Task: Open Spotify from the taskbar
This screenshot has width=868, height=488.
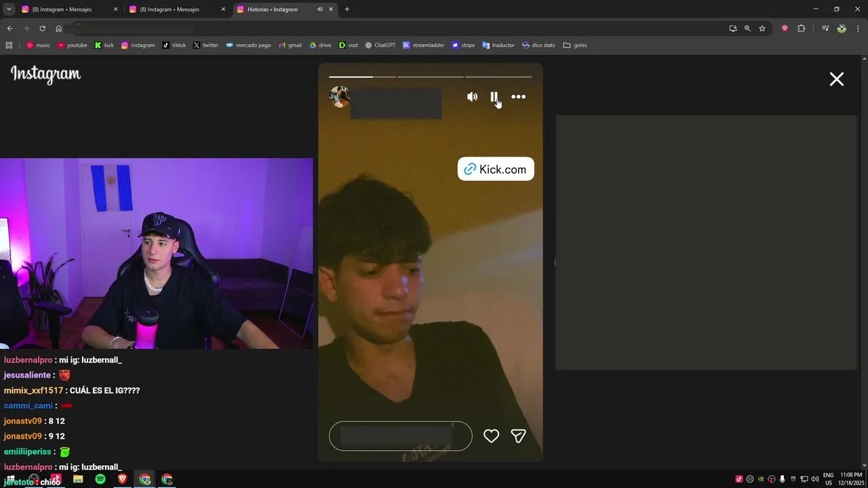Action: (x=100, y=479)
